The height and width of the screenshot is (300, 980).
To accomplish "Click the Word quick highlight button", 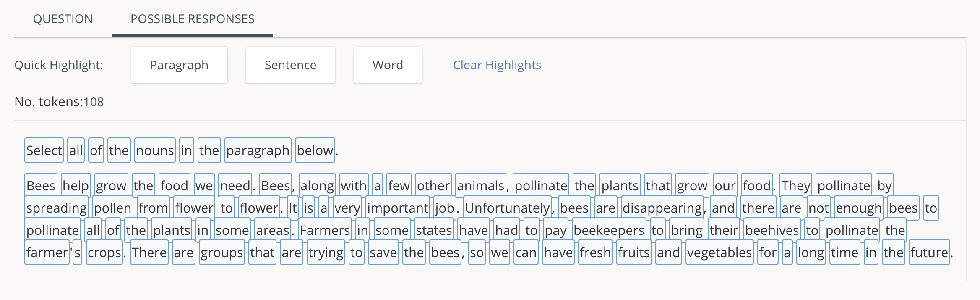I will [388, 65].
